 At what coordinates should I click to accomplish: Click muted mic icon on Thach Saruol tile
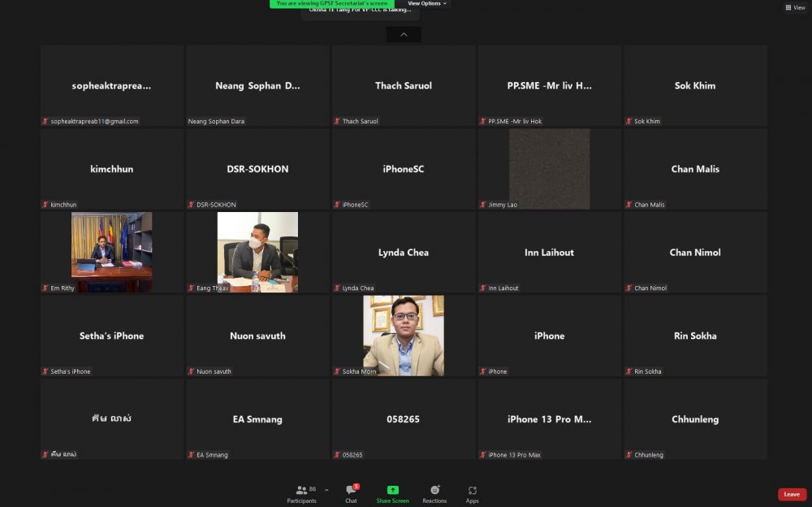337,122
